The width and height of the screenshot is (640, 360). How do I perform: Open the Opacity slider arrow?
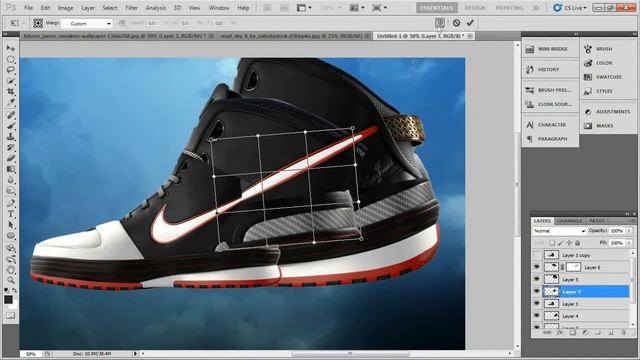pyautogui.click(x=629, y=231)
